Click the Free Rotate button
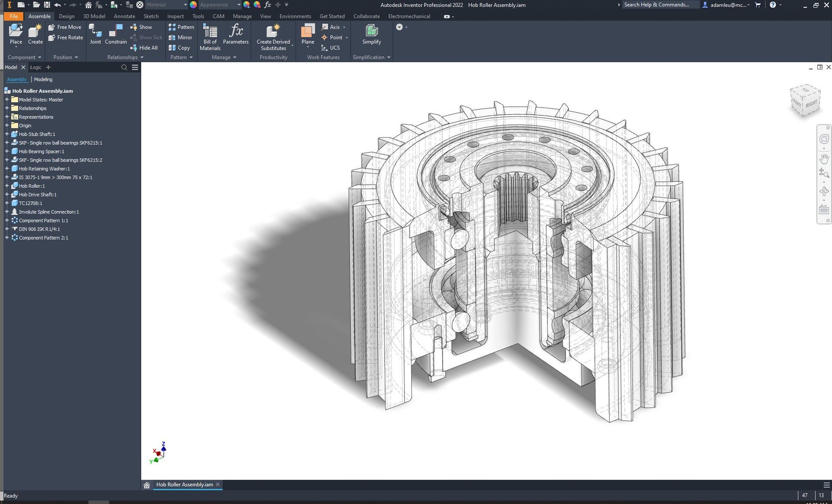 click(x=65, y=37)
